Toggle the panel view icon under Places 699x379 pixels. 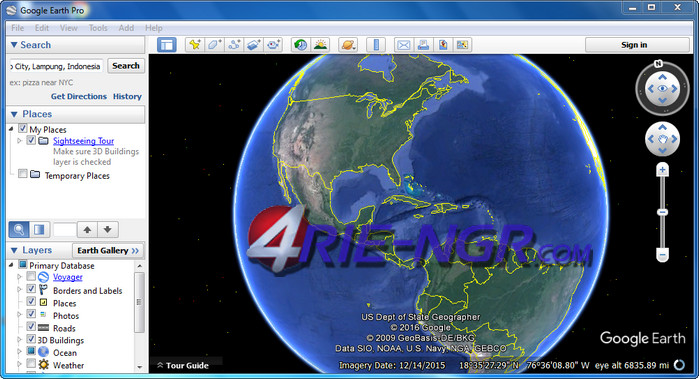pos(39,230)
